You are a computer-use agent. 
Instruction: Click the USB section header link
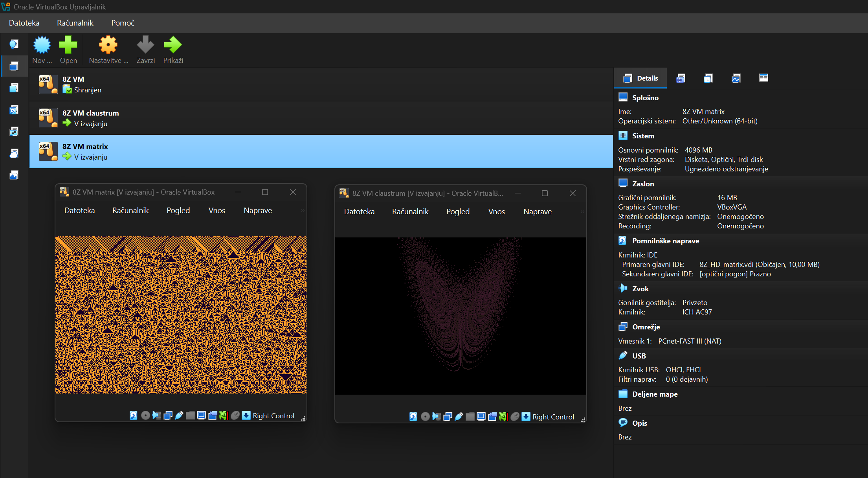click(x=639, y=356)
